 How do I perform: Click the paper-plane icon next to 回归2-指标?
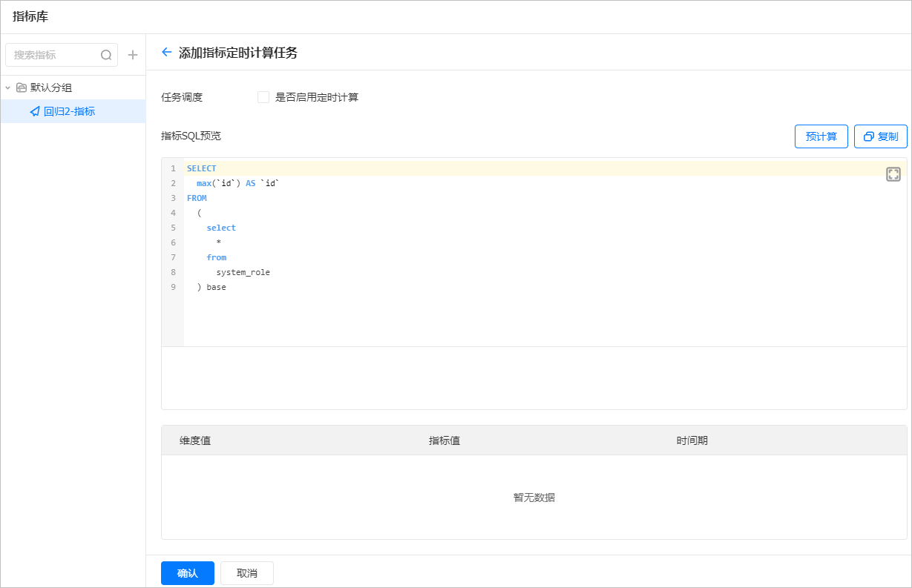click(x=33, y=111)
